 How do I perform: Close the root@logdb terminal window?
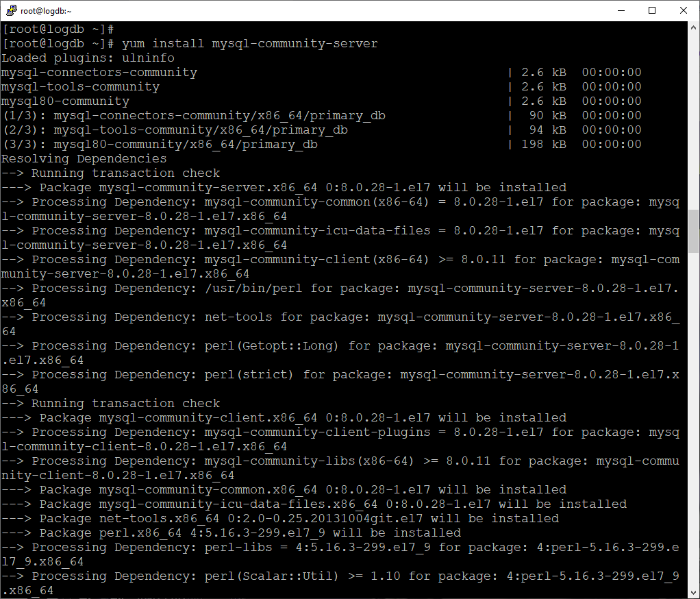coord(683,10)
